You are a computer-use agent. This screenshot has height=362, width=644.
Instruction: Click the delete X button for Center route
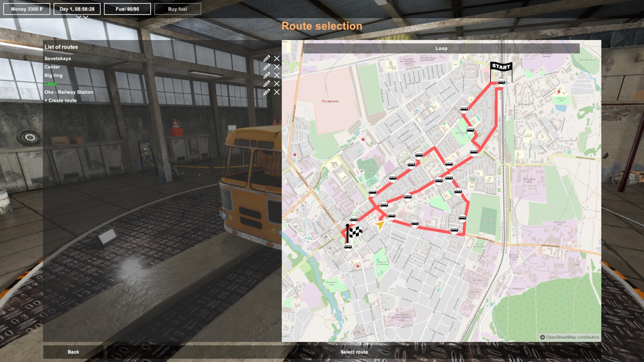tap(276, 67)
